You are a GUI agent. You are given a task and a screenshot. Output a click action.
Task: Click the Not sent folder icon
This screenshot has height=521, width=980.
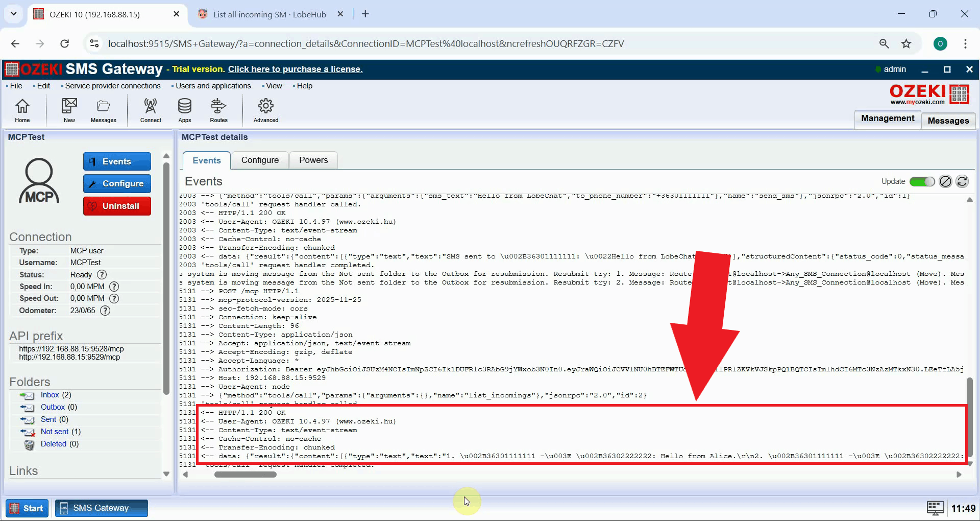click(x=27, y=432)
